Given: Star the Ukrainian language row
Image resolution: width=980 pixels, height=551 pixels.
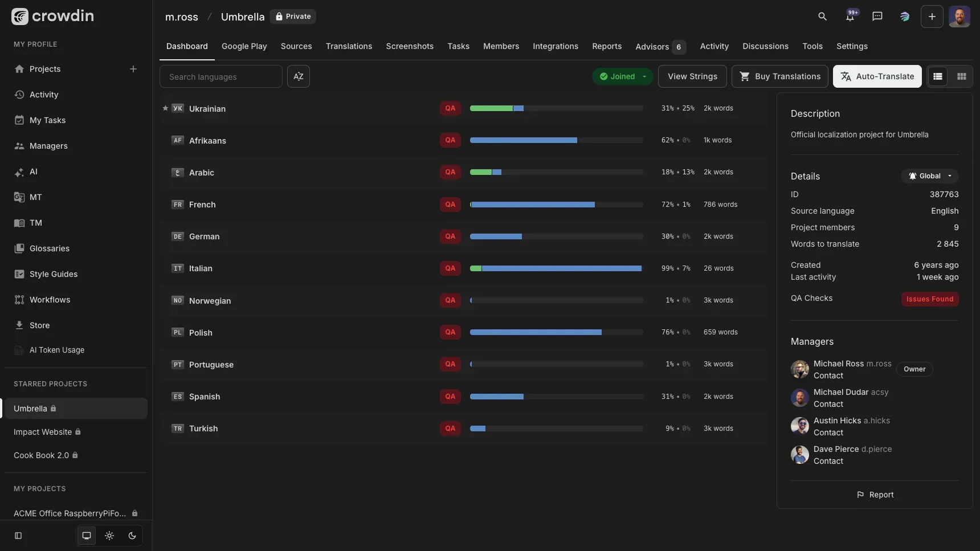Looking at the screenshot, I should 165,108.
